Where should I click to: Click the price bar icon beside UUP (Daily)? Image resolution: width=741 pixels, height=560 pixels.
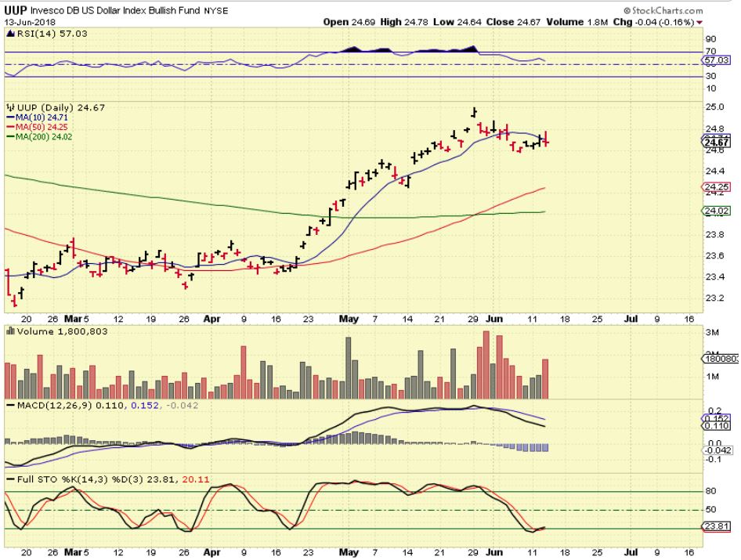click(x=10, y=108)
